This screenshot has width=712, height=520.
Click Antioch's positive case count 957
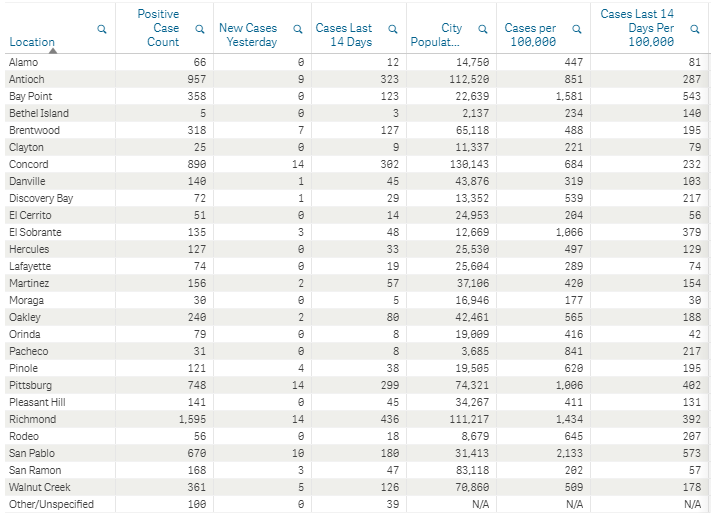tap(197, 79)
